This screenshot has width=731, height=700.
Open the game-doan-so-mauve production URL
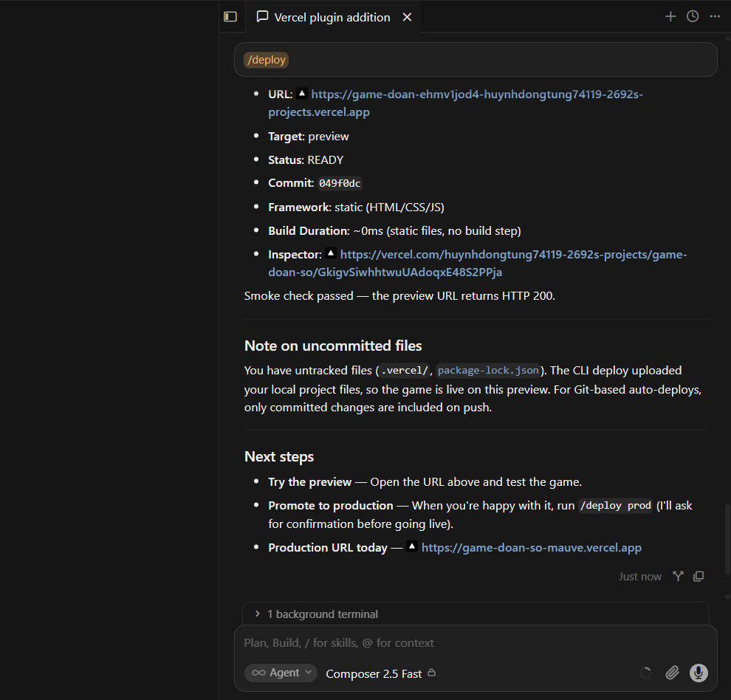[532, 547]
